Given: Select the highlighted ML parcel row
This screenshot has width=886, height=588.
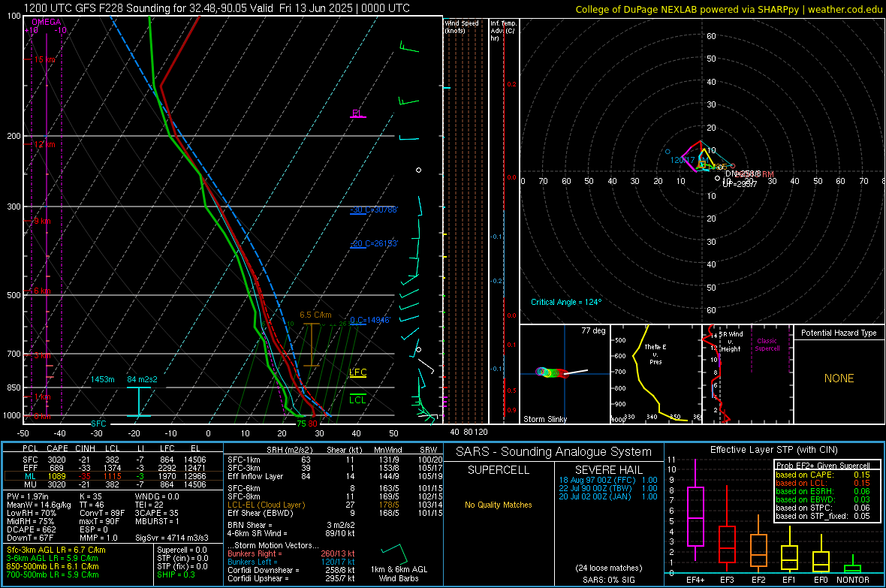Looking at the screenshot, I should (x=114, y=476).
